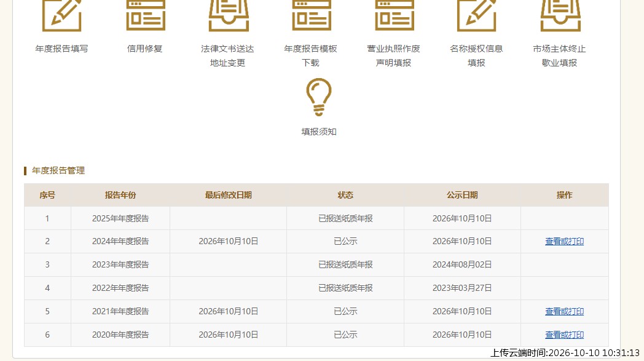Click the 操作 column header

pyautogui.click(x=564, y=196)
